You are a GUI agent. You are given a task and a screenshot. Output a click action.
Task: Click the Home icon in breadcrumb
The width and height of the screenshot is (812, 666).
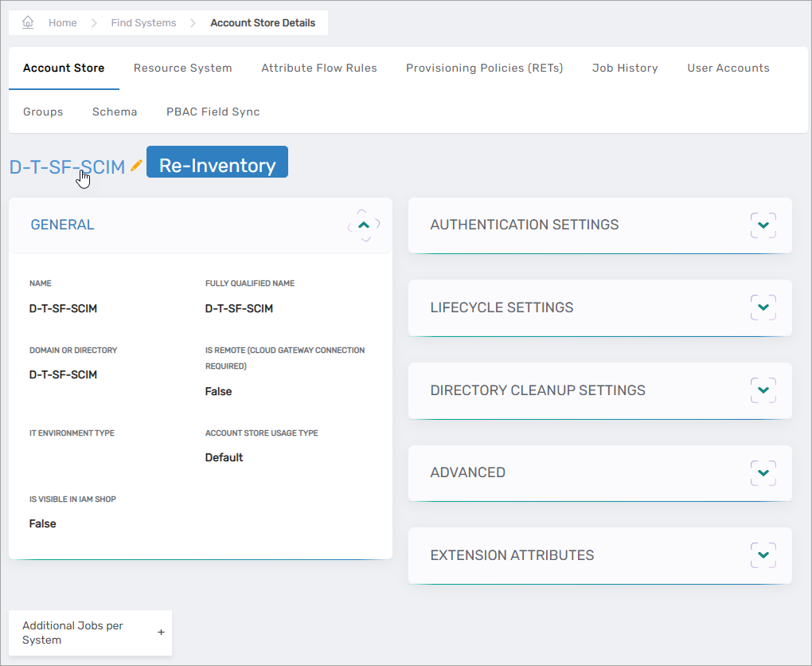click(x=28, y=23)
